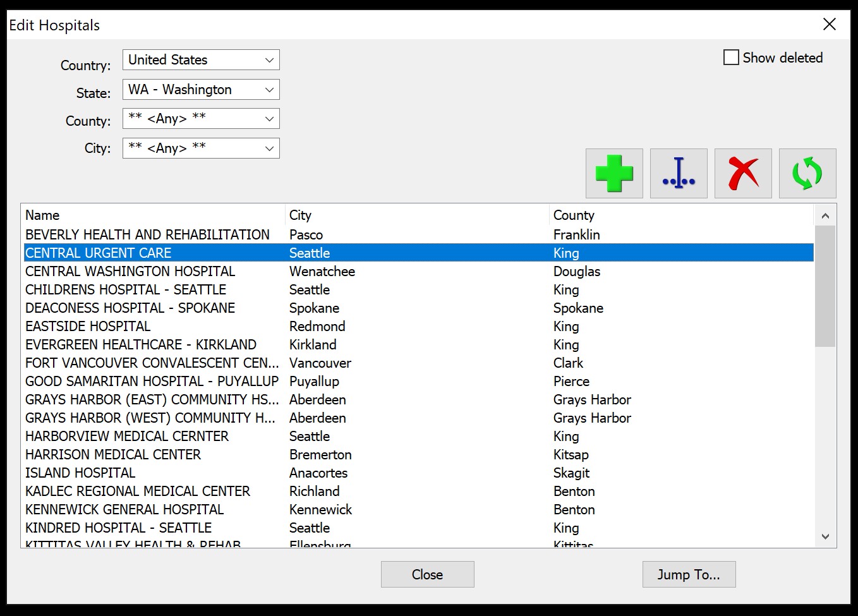This screenshot has height=616, width=858.
Task: Click the Douglas county cell
Action: pos(577,271)
